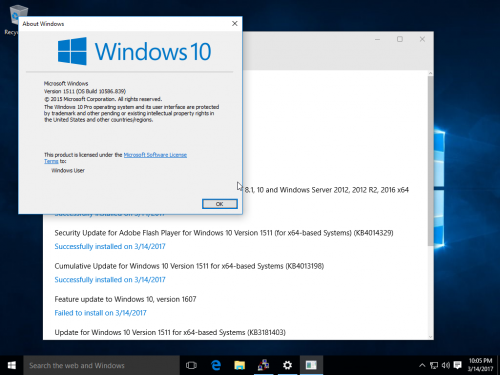Open File Explorer from the taskbar
Viewport: 500px width, 375px height.
[239, 365]
